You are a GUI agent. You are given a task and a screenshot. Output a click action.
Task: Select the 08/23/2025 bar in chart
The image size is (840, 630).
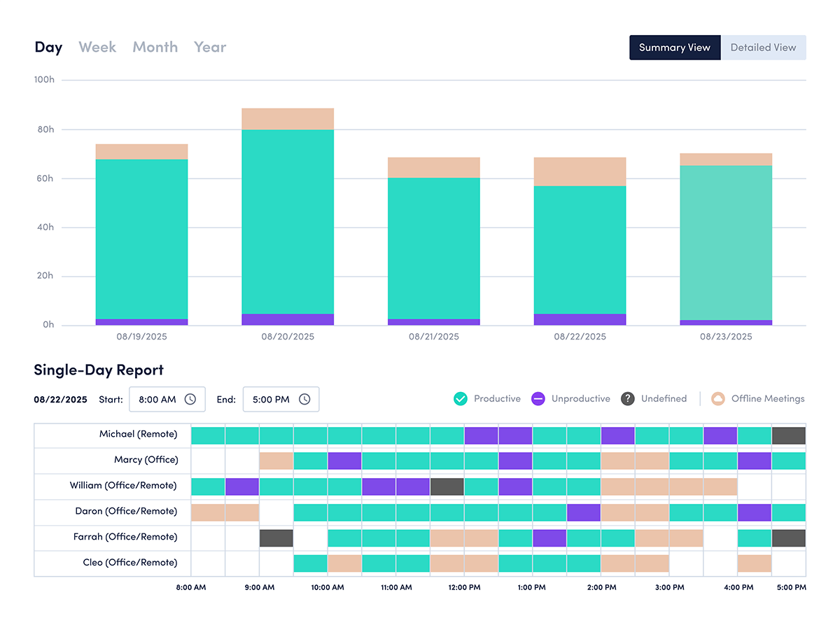coord(726,241)
